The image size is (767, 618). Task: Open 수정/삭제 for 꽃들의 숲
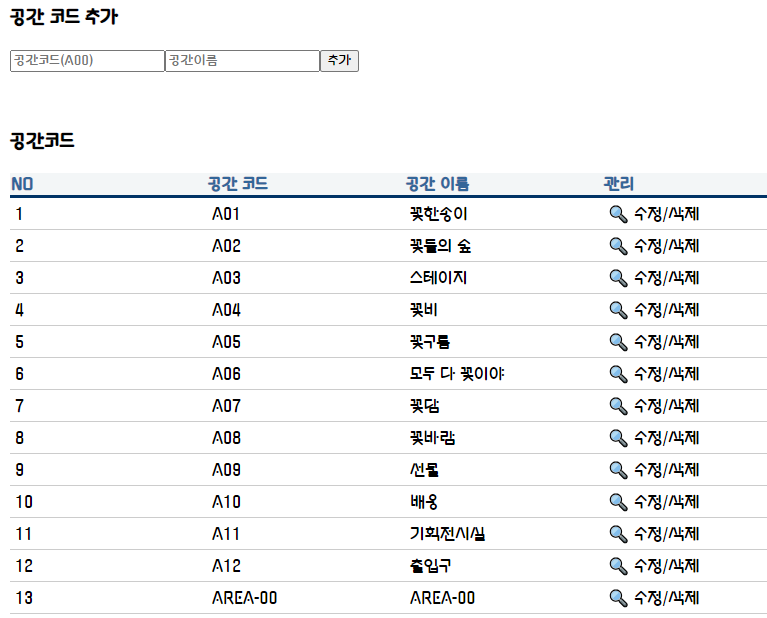pos(666,246)
